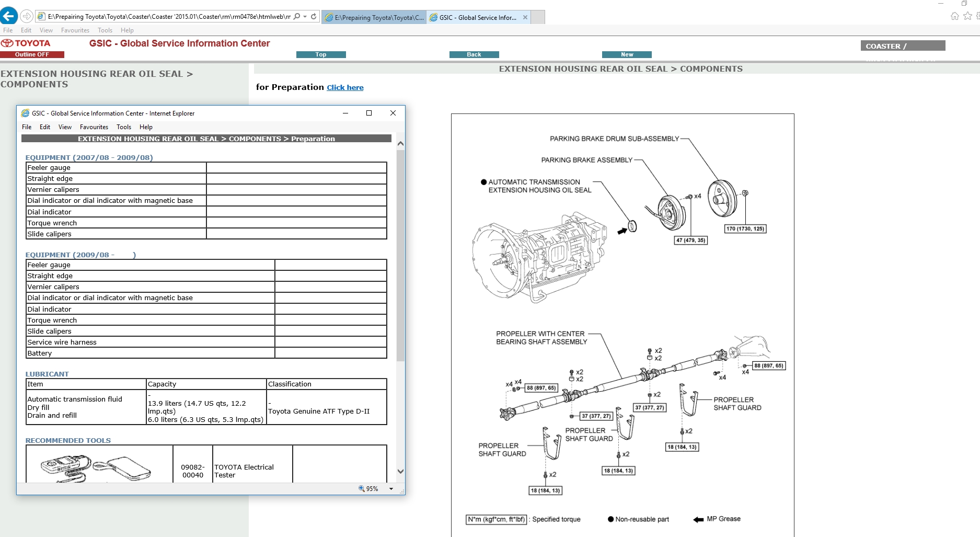Viewport: 980px width, 537px height.
Task: Click the Non-reusable part dot legend
Action: click(x=610, y=519)
